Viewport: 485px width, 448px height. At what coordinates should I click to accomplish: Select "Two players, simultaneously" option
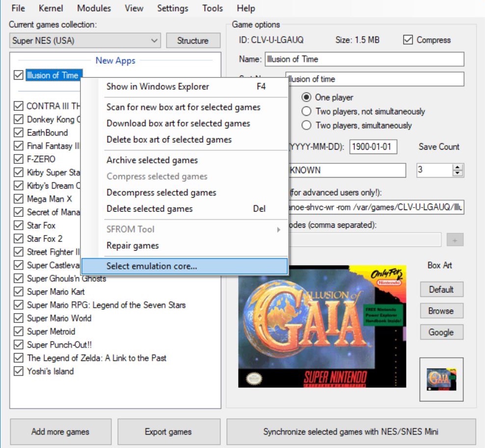306,125
